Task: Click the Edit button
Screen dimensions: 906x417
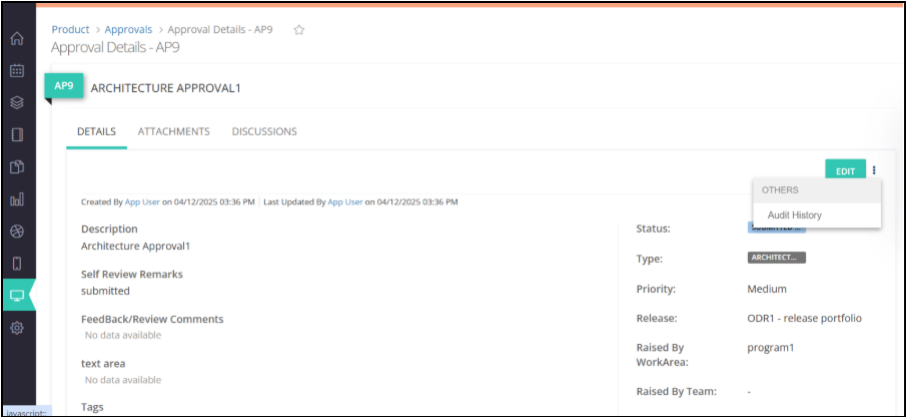Action: 845,171
